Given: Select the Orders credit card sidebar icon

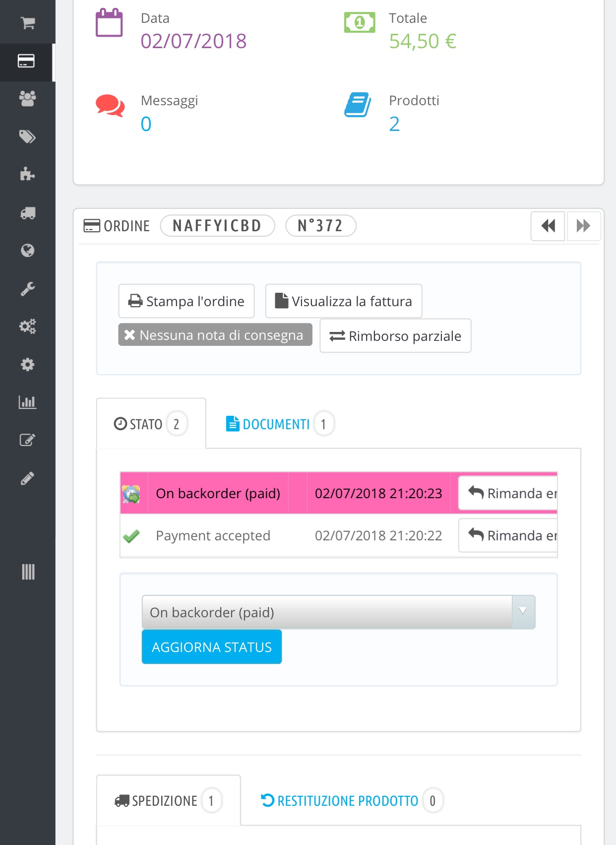Looking at the screenshot, I should pyautogui.click(x=26, y=61).
